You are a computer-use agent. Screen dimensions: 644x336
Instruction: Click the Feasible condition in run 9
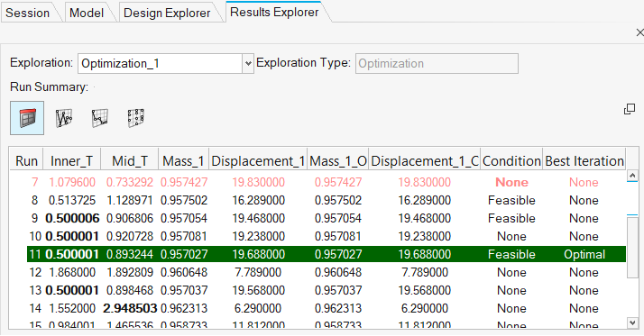[511, 218]
